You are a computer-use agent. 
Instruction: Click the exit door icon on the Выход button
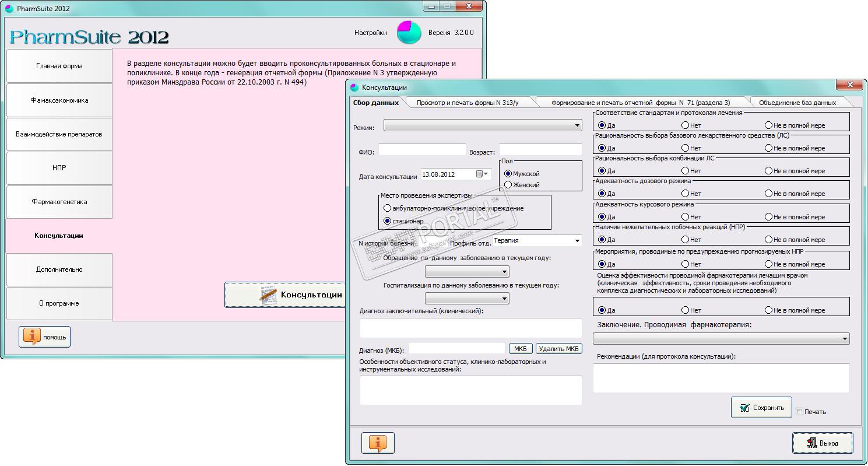pos(811,443)
